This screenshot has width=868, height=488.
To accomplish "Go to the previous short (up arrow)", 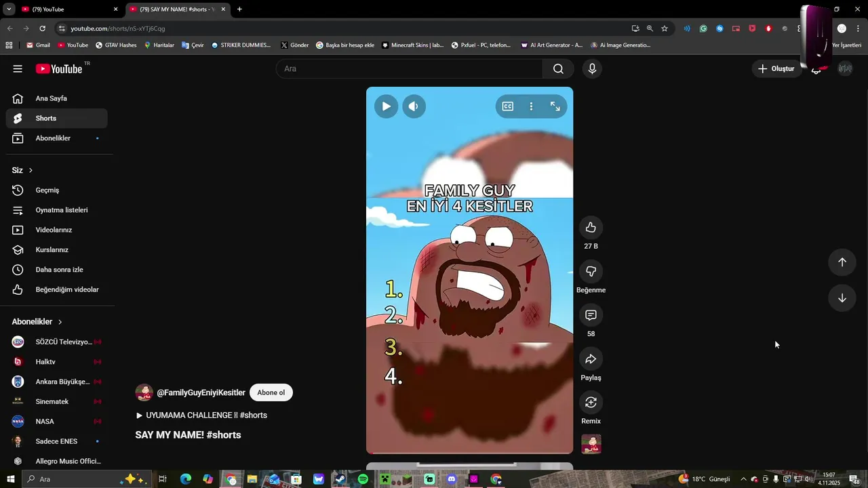I will [842, 262].
